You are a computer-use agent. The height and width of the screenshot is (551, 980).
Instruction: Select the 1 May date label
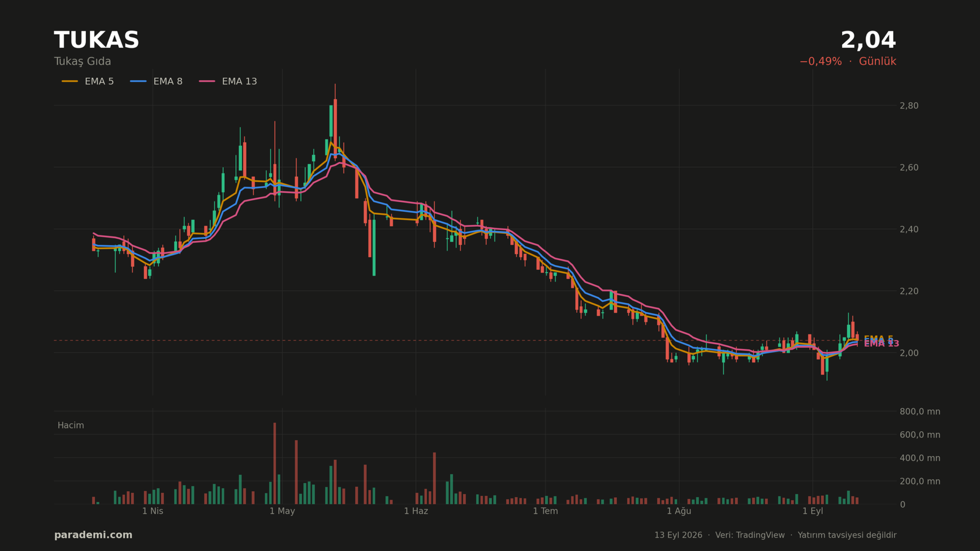click(282, 511)
